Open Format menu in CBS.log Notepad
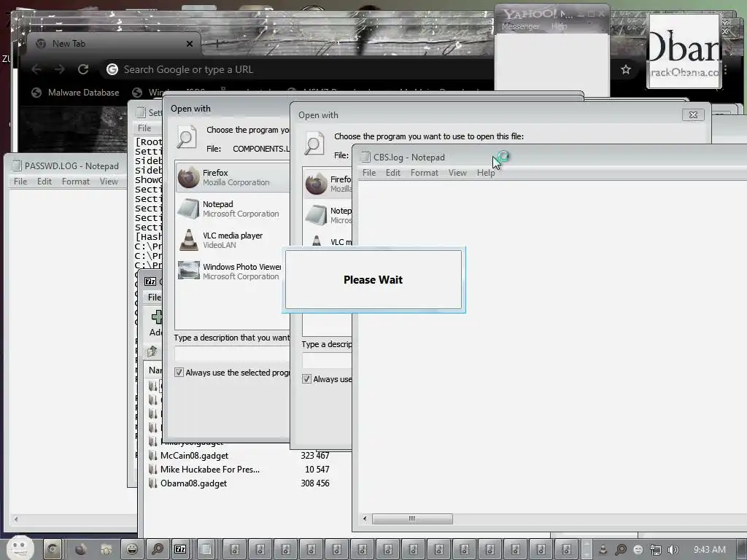The height and width of the screenshot is (560, 747). 425,173
